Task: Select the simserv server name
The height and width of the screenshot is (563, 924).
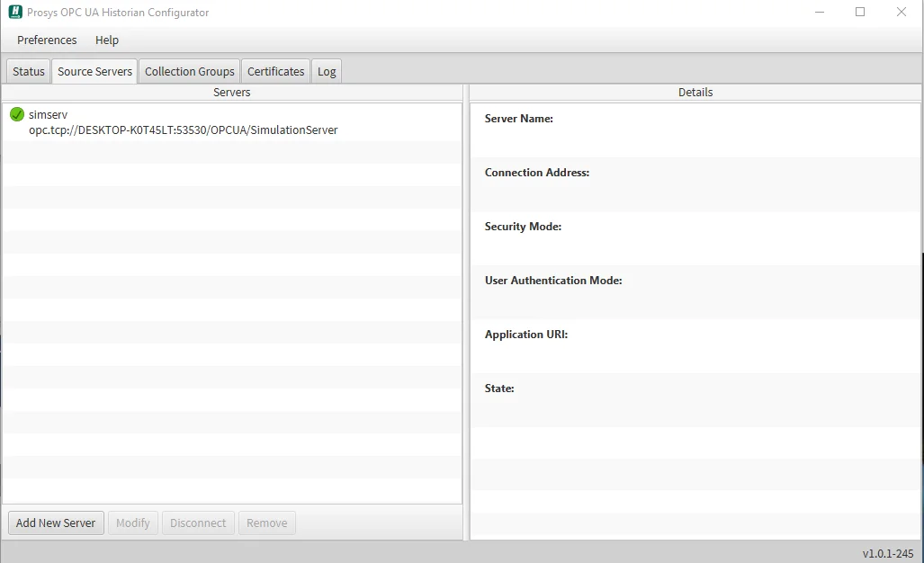Action: (49, 115)
